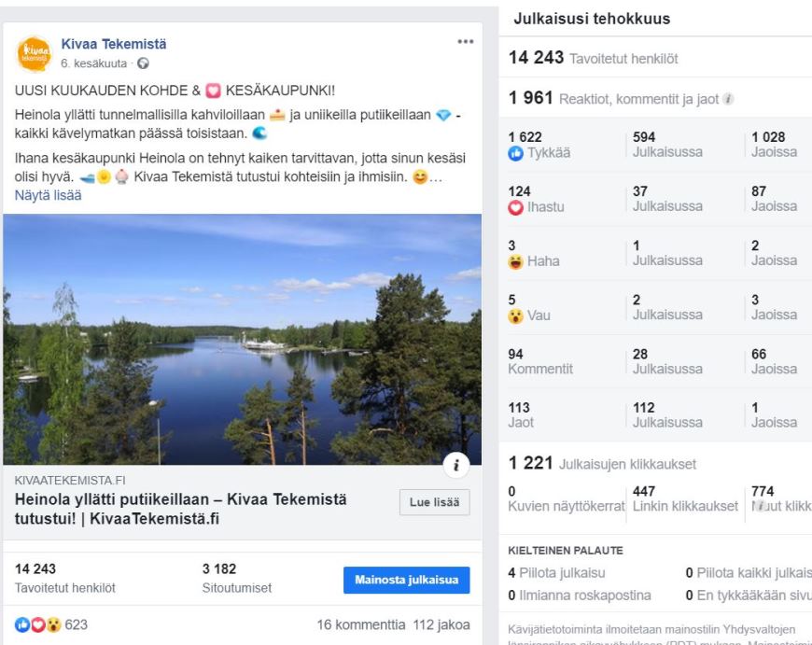
Task: Click the Mainosta julkaisua button
Action: pyautogui.click(x=406, y=580)
